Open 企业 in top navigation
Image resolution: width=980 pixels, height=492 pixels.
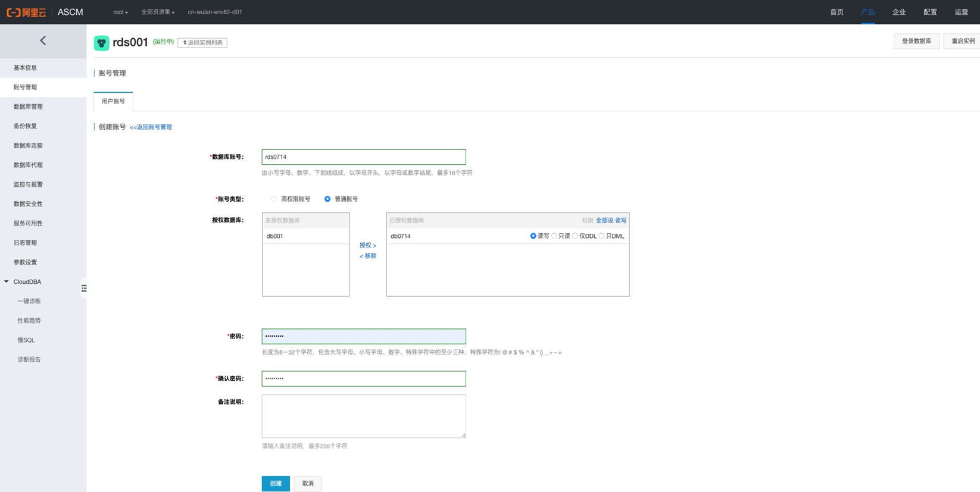(898, 12)
